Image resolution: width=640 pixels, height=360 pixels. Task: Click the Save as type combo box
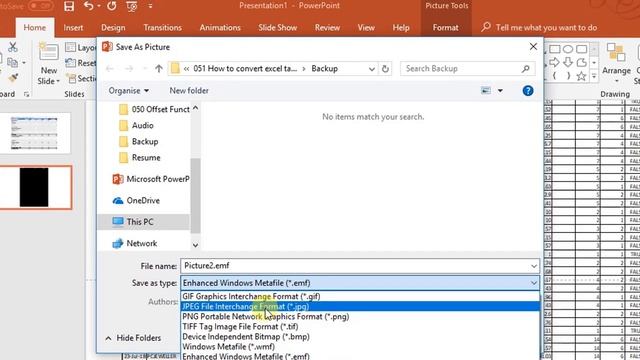360,283
